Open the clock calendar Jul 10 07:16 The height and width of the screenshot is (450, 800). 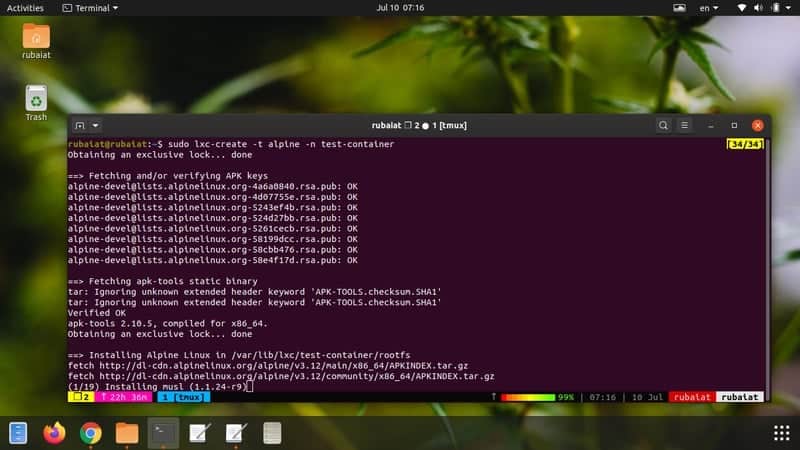(400, 8)
